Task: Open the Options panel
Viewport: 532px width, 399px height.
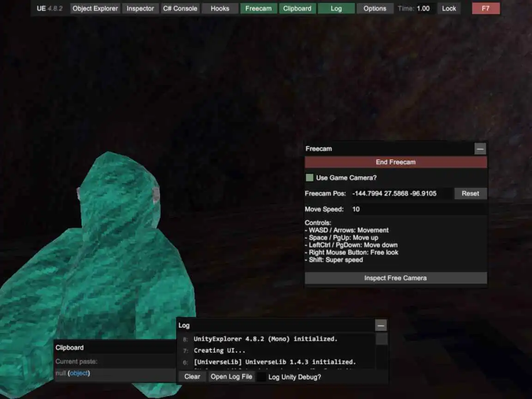Action: pos(375,8)
